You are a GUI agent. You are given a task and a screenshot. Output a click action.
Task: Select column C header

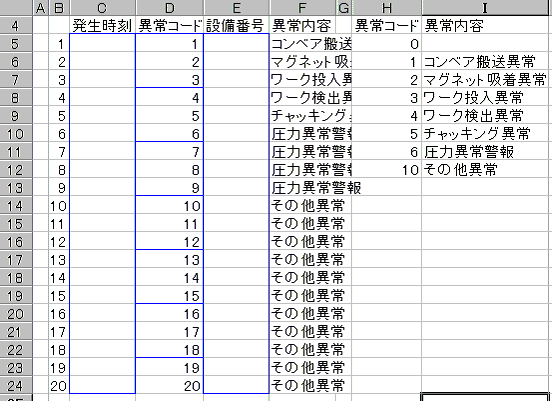(x=102, y=7)
